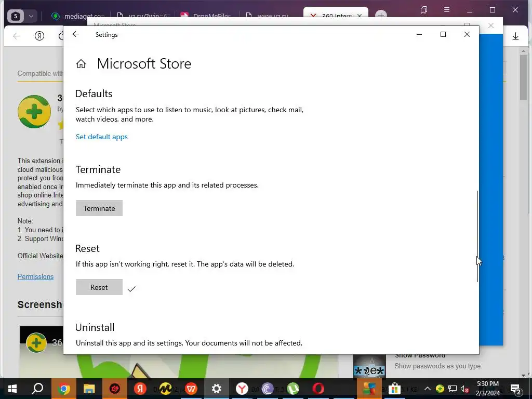Screen dimensions: 532x399
Task: Open taskbar search magnifier
Action: 37,389
